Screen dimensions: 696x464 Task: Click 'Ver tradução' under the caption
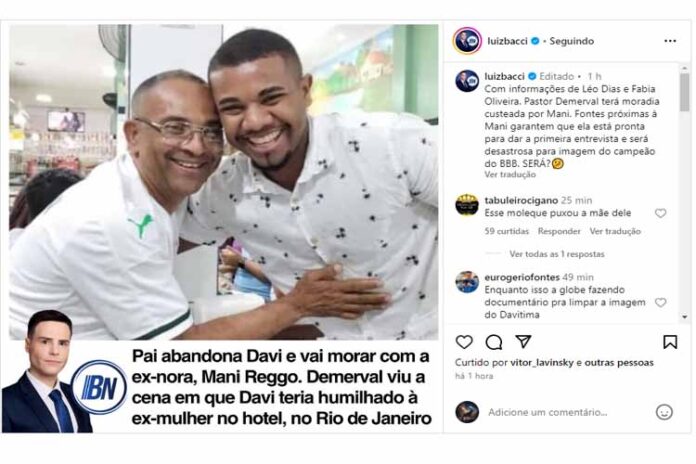click(x=510, y=174)
